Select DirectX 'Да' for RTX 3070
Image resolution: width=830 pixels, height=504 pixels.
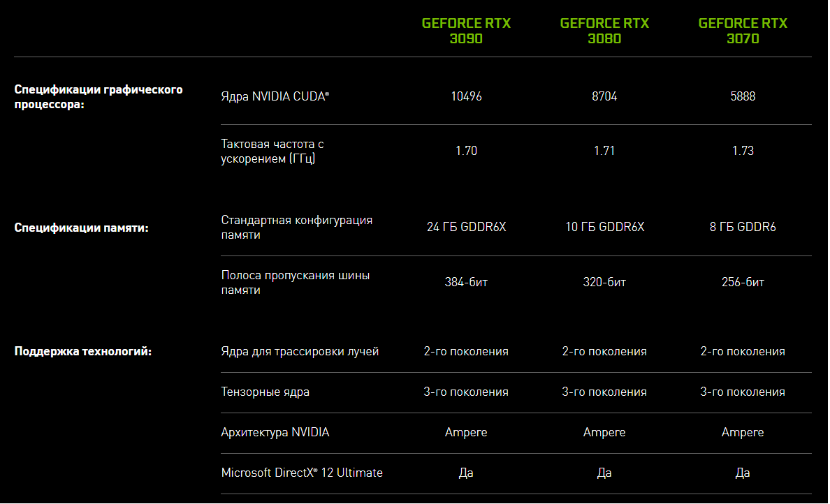click(x=743, y=473)
